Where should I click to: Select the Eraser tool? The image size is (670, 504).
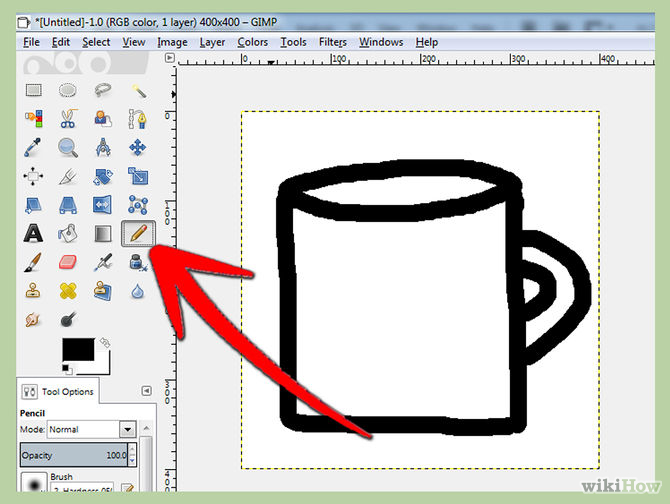[68, 263]
